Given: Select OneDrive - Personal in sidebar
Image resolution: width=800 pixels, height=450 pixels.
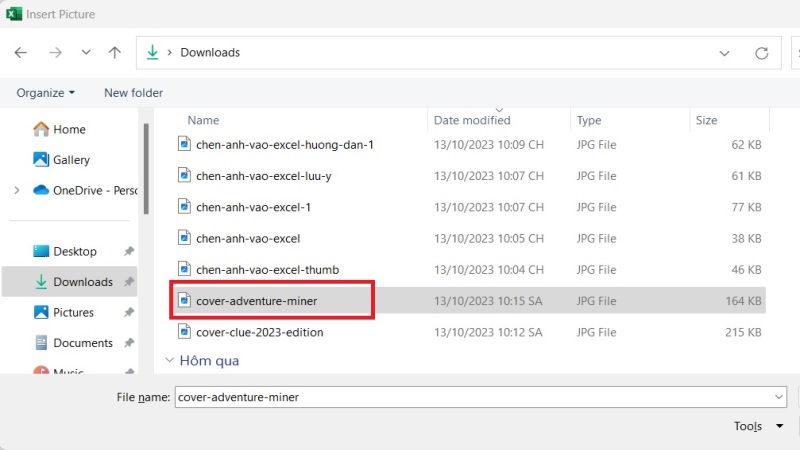Looking at the screenshot, I should (x=95, y=190).
